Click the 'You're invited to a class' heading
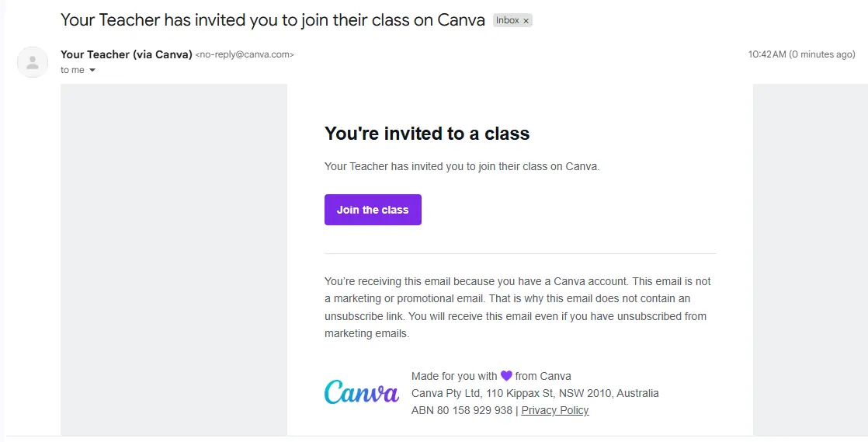Screen dimensions: 868x442 tap(427, 134)
